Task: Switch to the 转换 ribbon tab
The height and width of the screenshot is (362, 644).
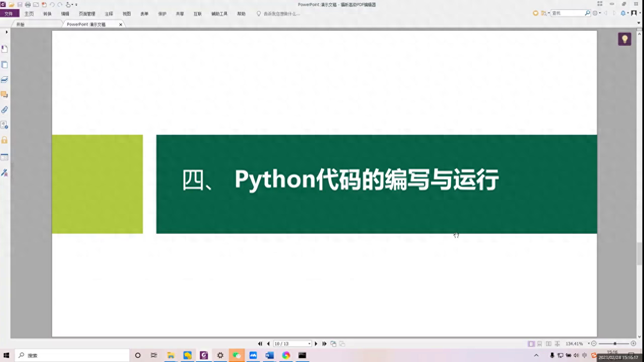Action: coord(47,14)
